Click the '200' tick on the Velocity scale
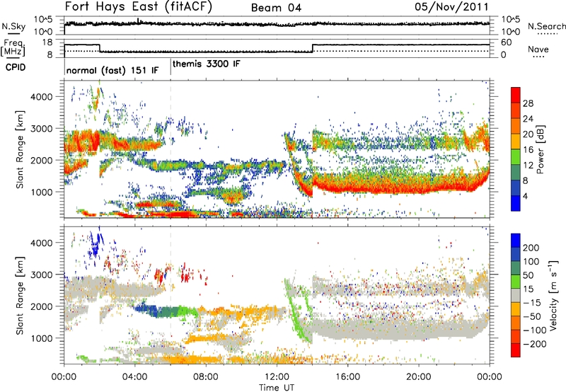 [531, 248]
